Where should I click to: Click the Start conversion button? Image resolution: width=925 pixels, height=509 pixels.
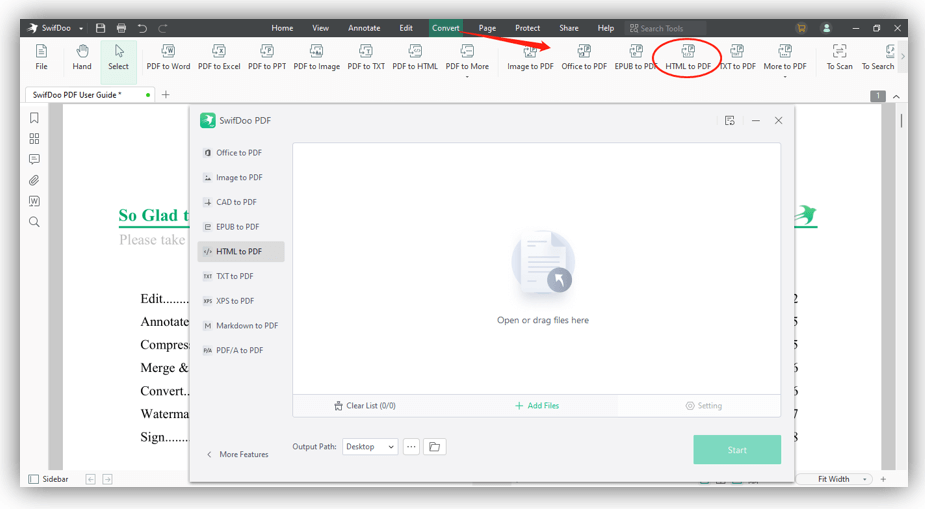737,450
